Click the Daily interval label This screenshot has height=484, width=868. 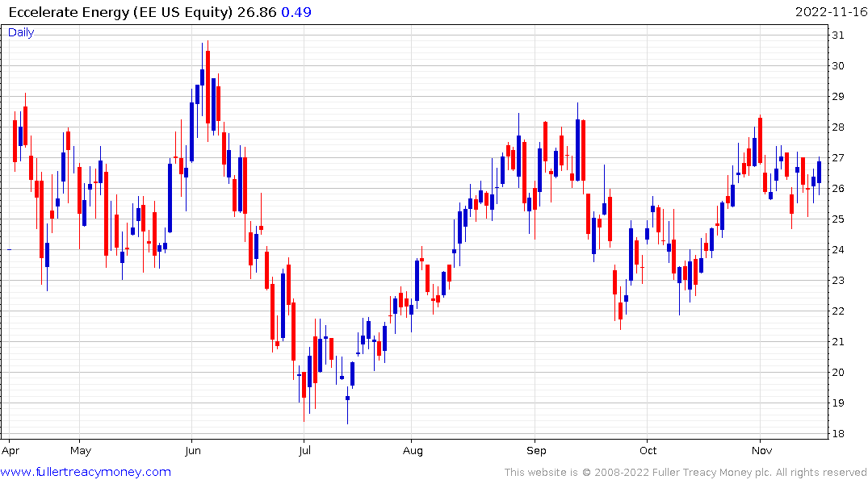21,32
